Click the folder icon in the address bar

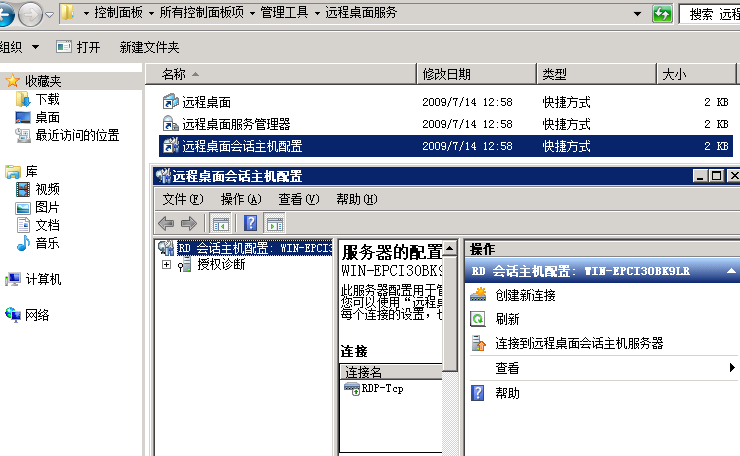[x=68, y=13]
